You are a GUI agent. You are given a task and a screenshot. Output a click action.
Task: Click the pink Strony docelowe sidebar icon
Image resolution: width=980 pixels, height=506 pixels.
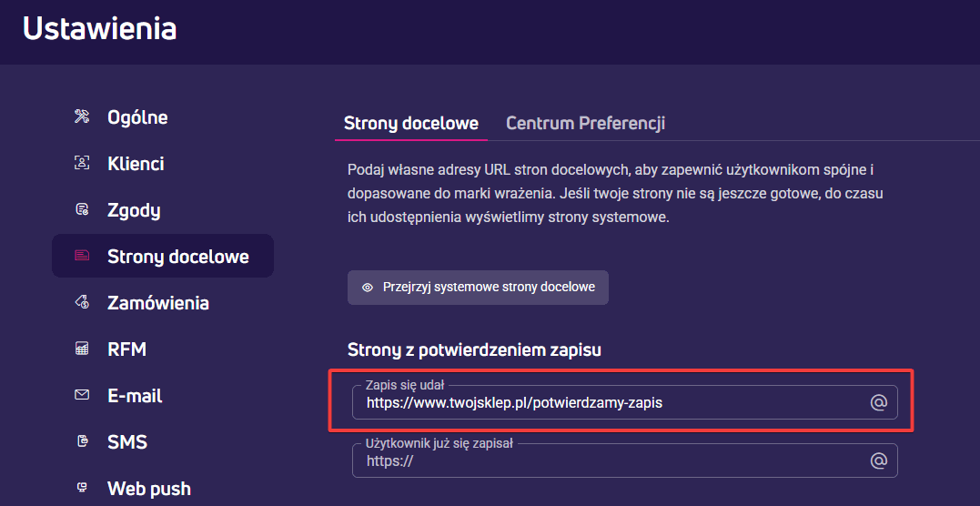pyautogui.click(x=82, y=256)
